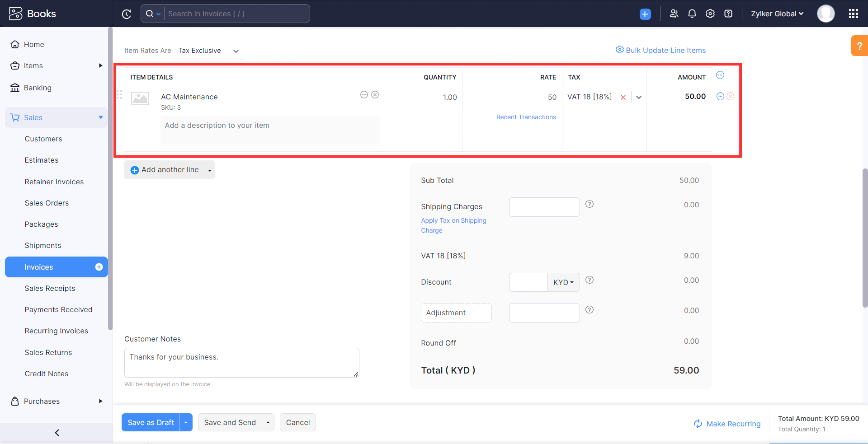Image resolution: width=868 pixels, height=444 pixels.
Task: Expand the Save as Draft options arrow
Action: [186, 422]
